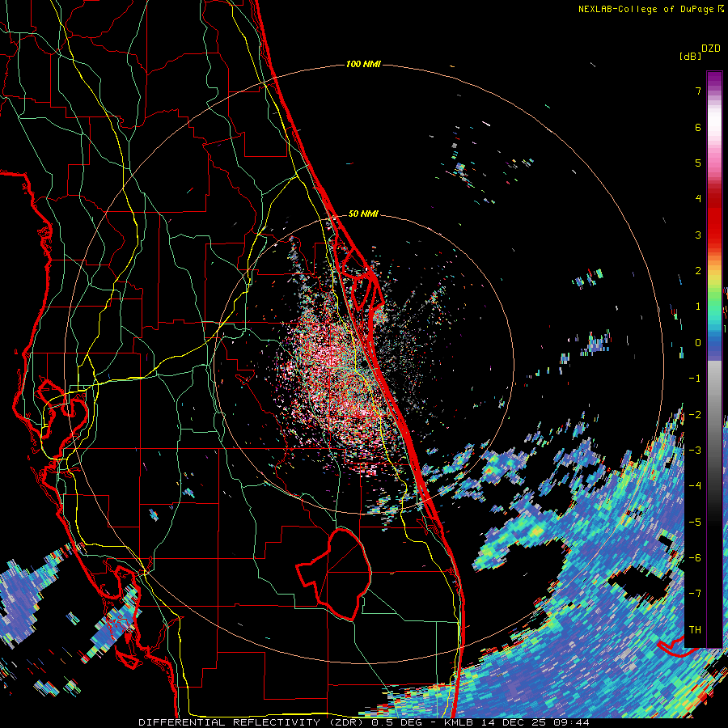Click the "50 NMI" range ring label
Viewport: 728px width, 728px height.
click(363, 214)
